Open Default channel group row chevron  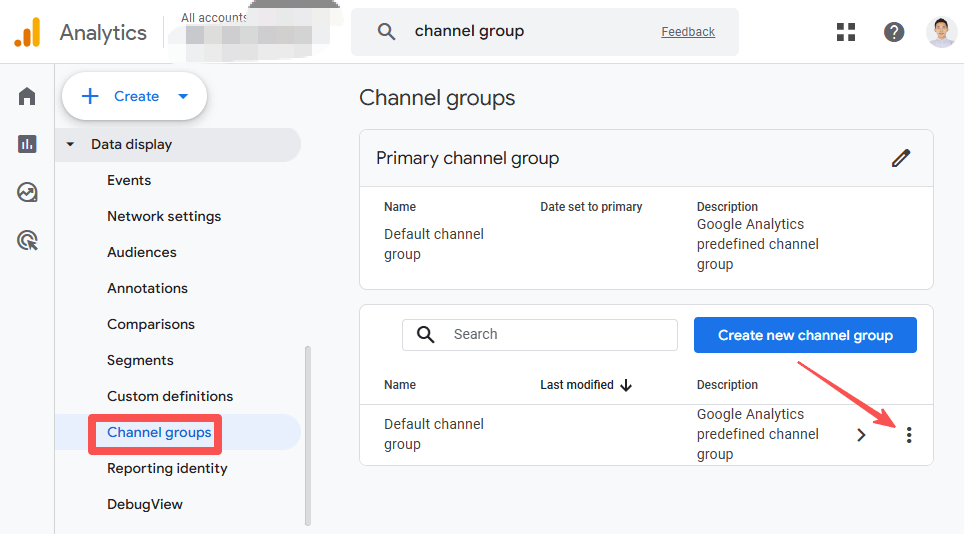(861, 435)
